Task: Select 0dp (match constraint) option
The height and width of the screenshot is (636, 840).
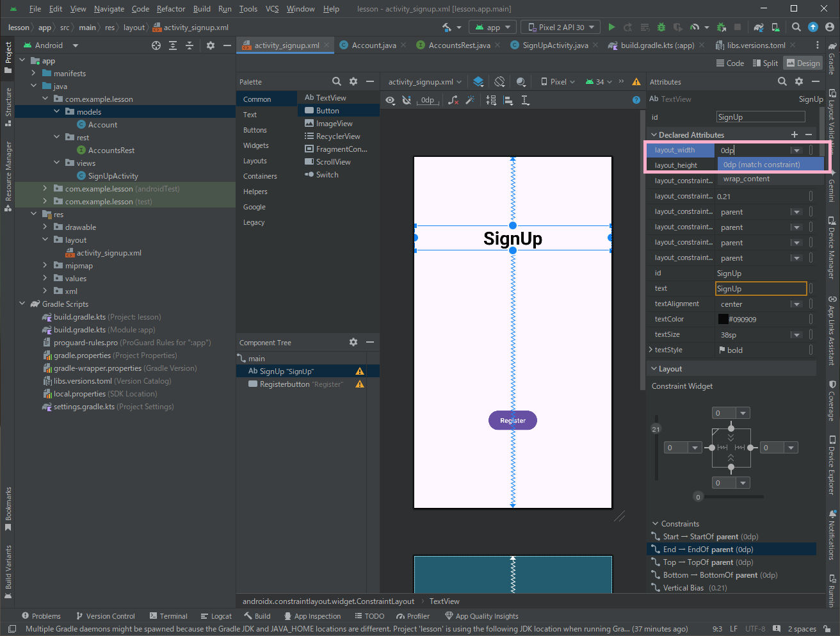Action: [770, 165]
